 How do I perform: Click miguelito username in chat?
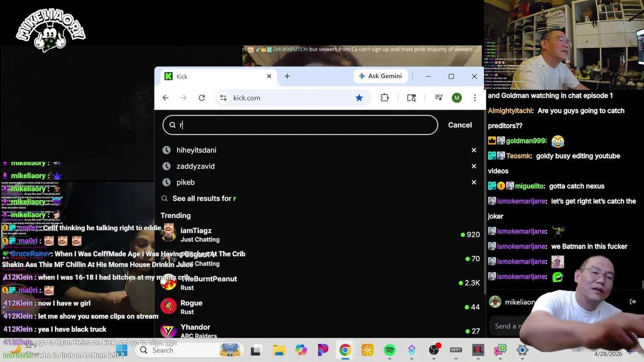[530, 186]
